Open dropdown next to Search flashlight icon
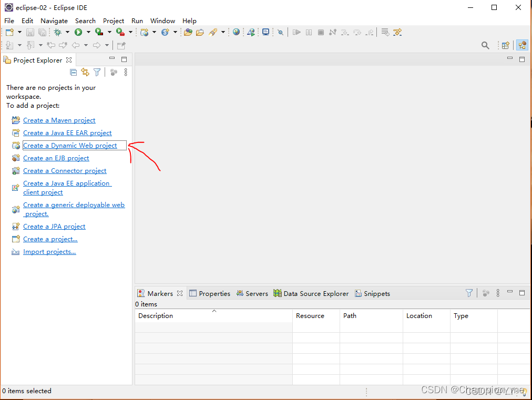 tap(223, 32)
